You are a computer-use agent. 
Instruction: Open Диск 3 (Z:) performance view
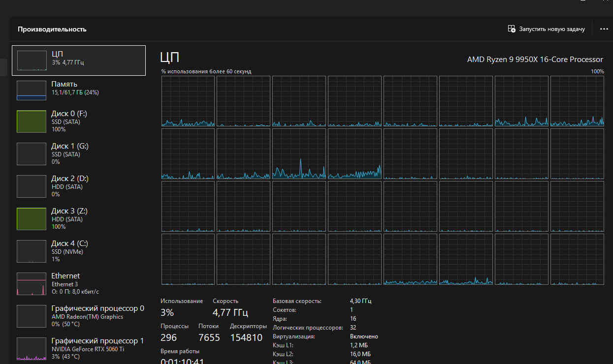point(79,218)
